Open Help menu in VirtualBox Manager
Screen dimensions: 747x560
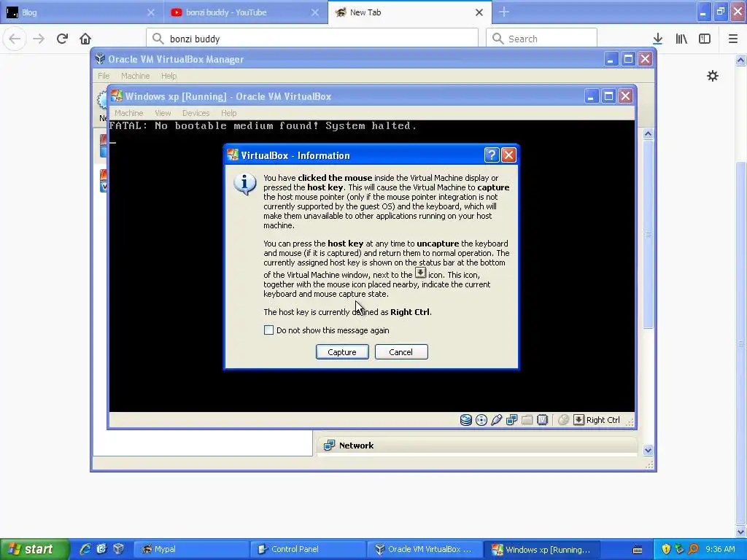169,76
